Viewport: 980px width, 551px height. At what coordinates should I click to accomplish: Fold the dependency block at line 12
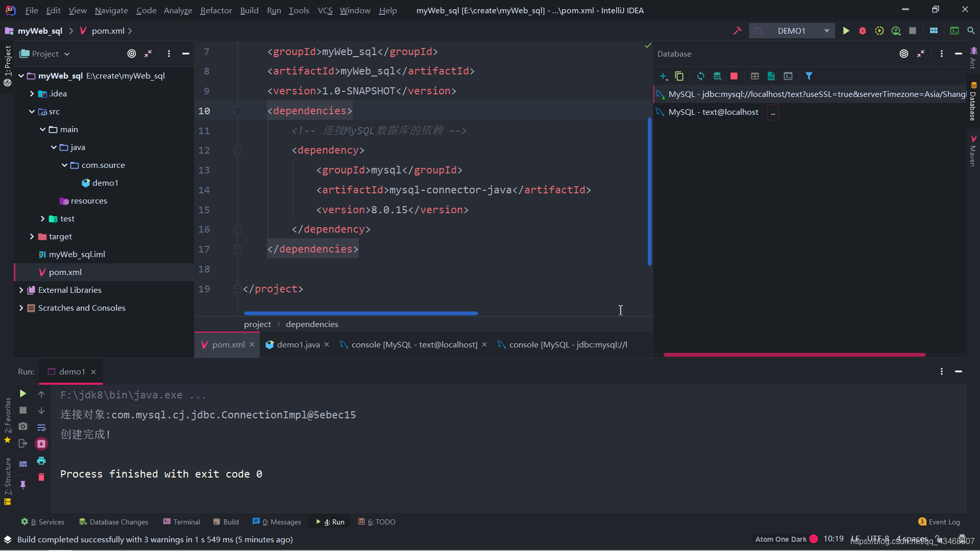click(237, 150)
